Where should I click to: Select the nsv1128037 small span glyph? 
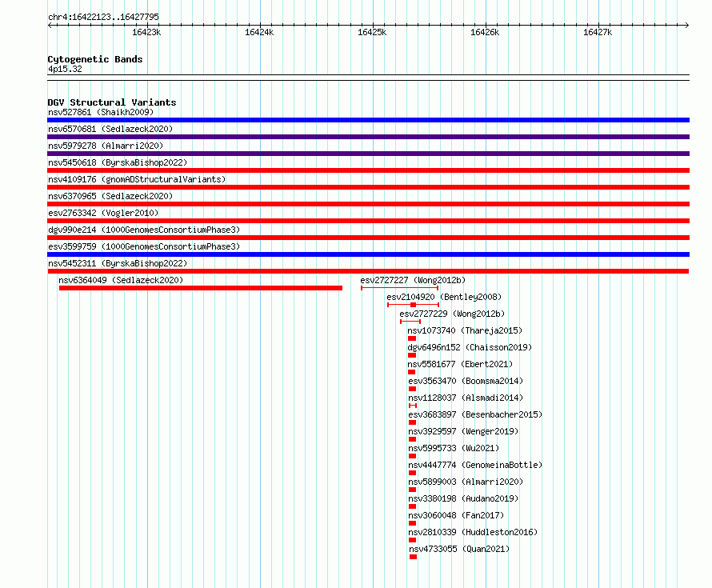tap(413, 406)
